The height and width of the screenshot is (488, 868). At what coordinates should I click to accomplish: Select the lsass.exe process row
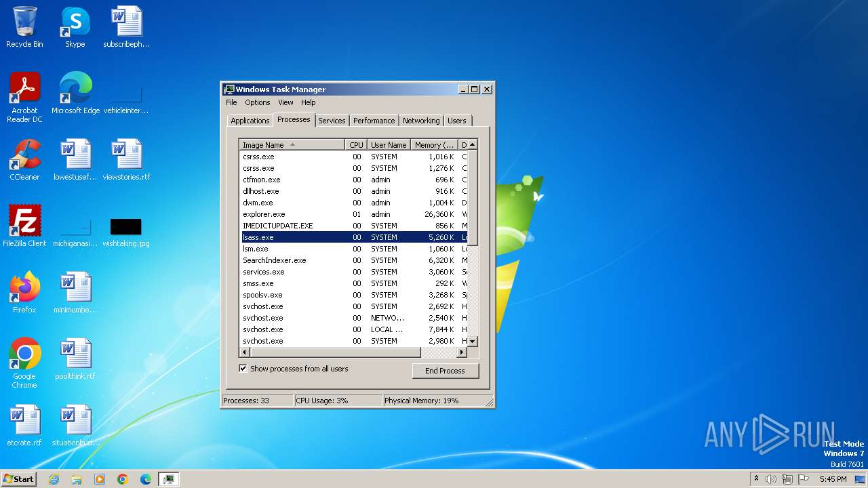[353, 237]
